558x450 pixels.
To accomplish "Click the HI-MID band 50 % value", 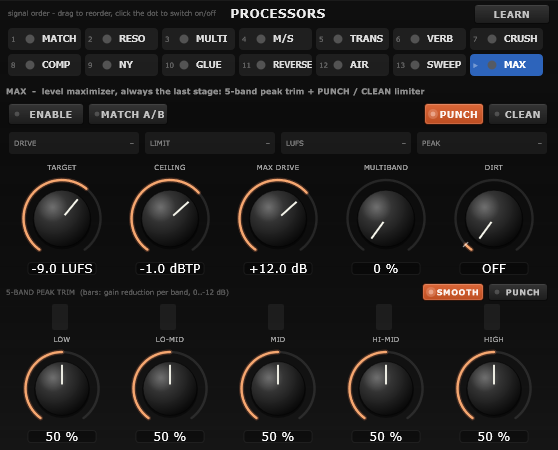I will pyautogui.click(x=386, y=436).
